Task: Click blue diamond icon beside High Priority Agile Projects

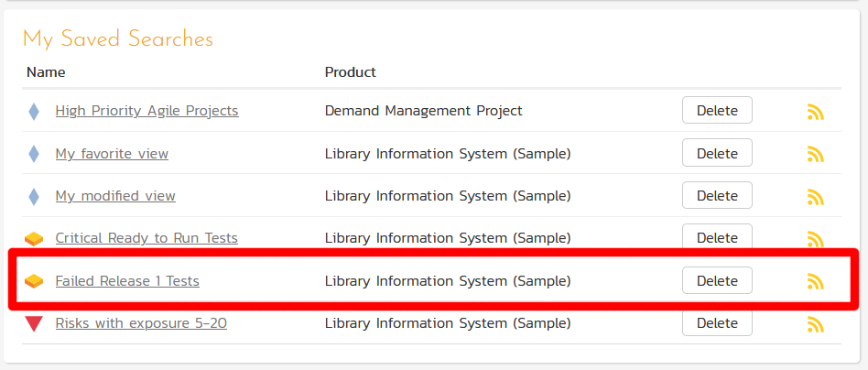Action: (34, 112)
